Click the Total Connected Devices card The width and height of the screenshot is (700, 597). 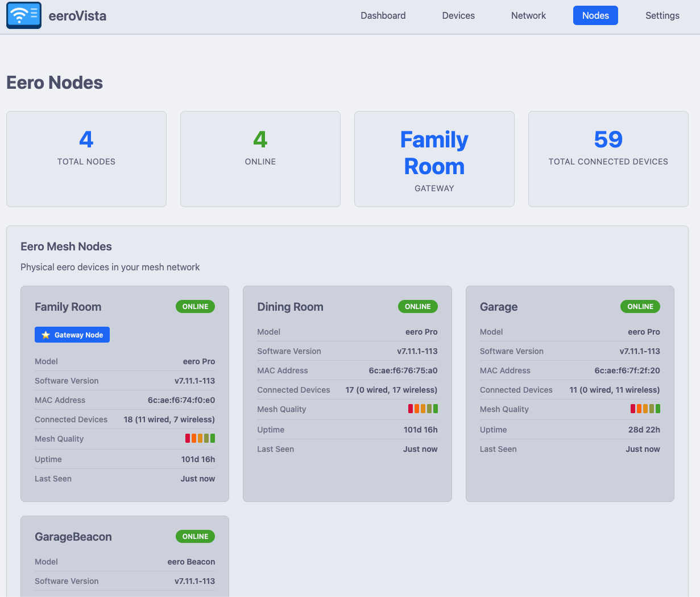(608, 159)
